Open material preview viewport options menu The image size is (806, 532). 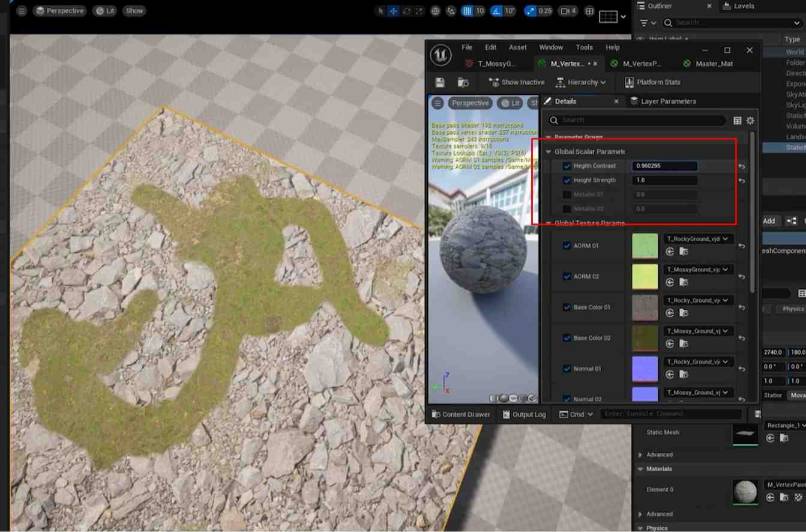pos(437,103)
